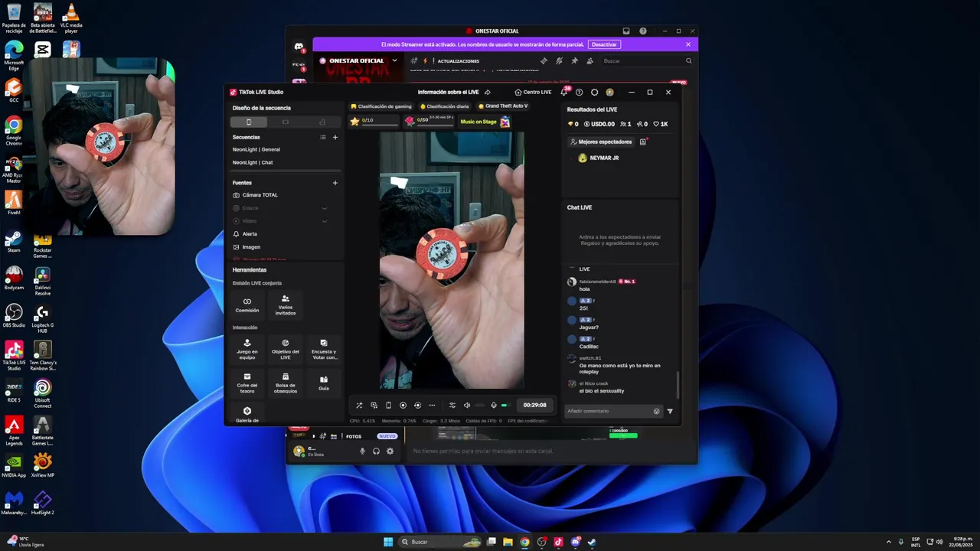The width and height of the screenshot is (980, 551).
Task: Open the audio mixer settings icon
Action: coord(452,405)
